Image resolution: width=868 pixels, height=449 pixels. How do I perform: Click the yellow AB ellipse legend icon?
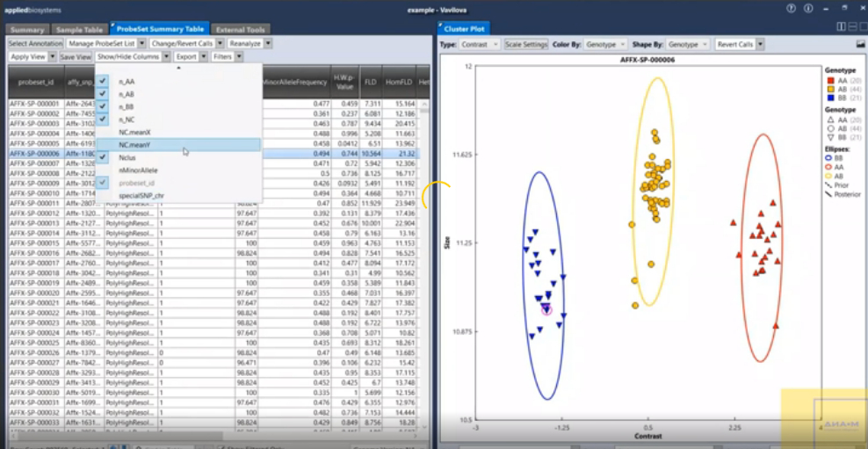coord(829,176)
